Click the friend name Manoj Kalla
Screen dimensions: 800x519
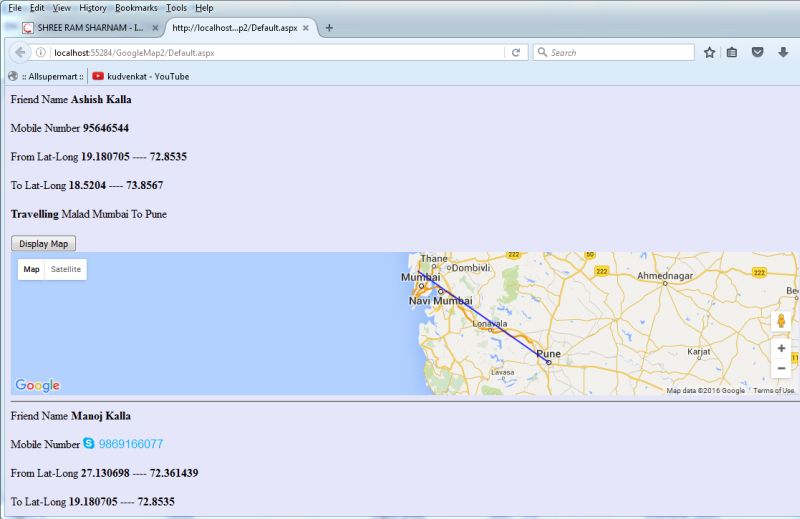coord(101,416)
